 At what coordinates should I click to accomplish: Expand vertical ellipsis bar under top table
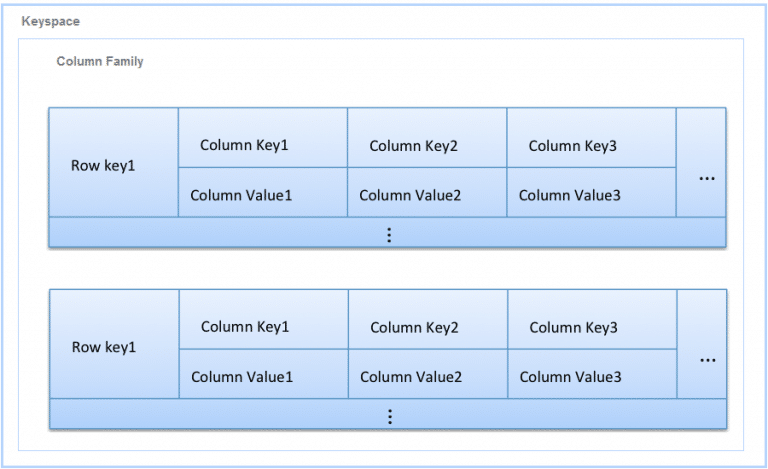coord(388,235)
